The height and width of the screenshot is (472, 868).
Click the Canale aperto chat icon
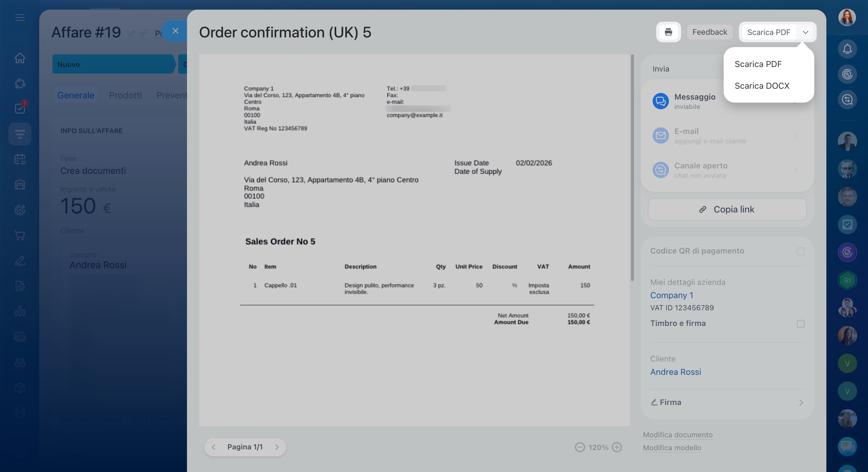pos(661,170)
